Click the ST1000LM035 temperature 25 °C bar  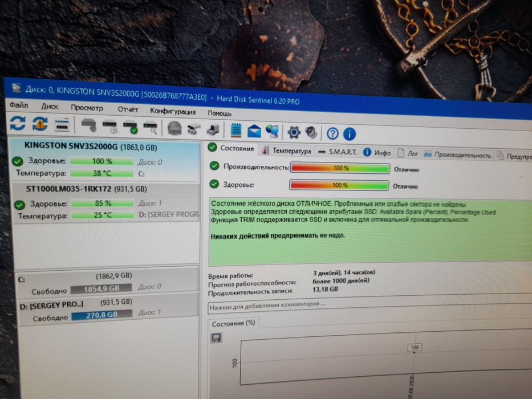[x=103, y=215]
